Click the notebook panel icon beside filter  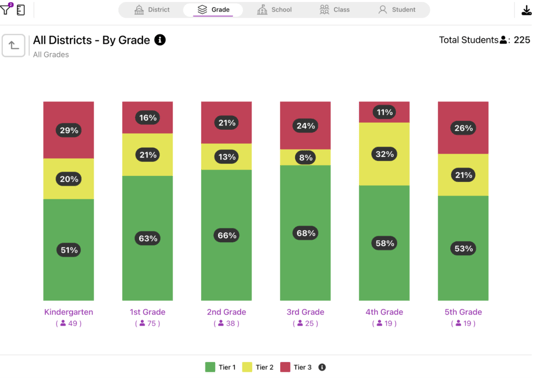coord(21,10)
